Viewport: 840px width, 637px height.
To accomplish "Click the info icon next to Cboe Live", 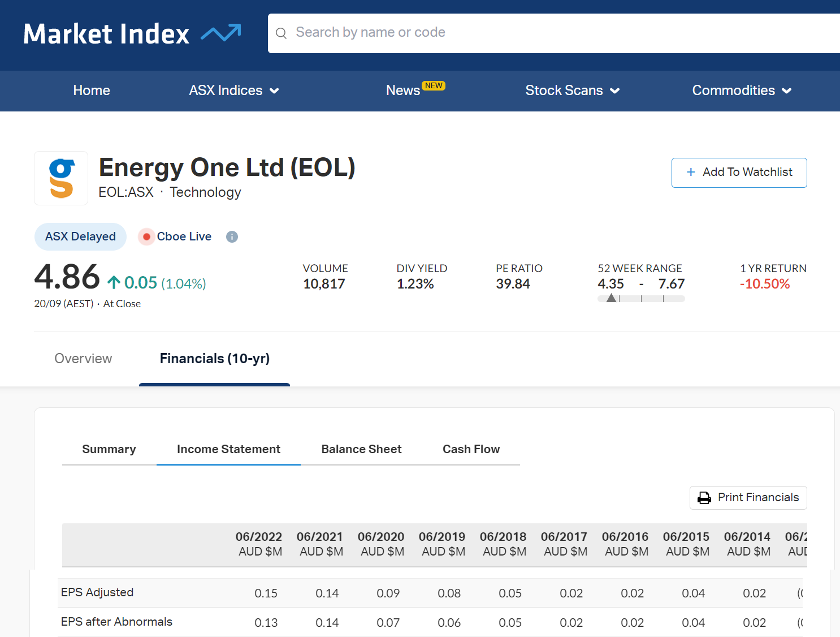I will [x=232, y=237].
